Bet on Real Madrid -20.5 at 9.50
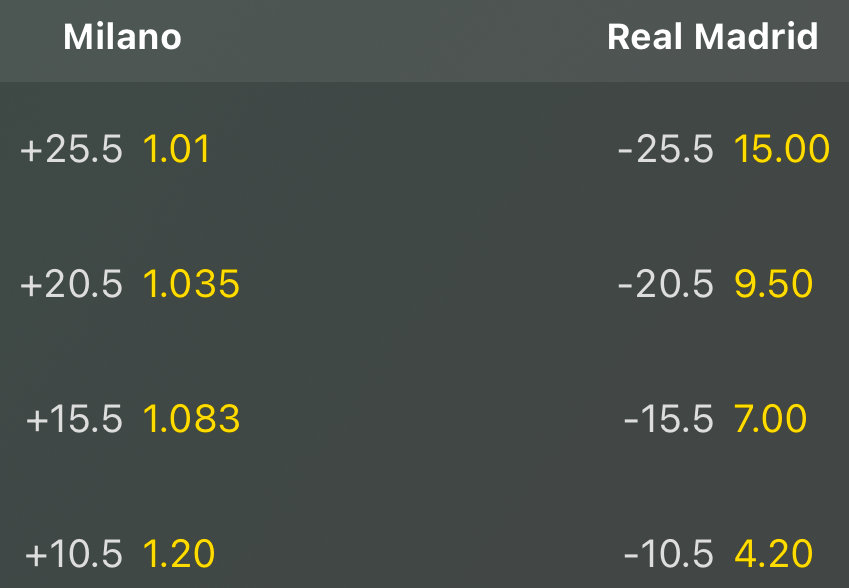The image size is (849, 588). (x=773, y=285)
